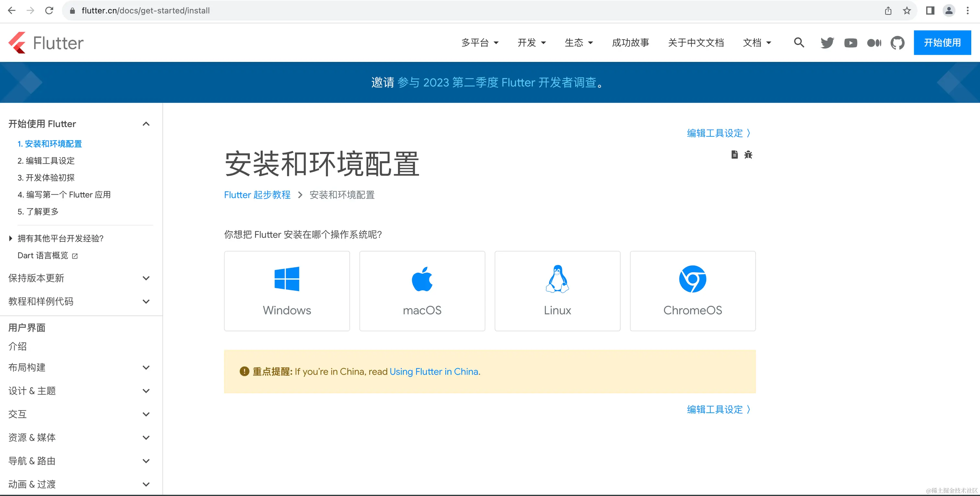Open Flutter's YouTube channel icon
Image resolution: width=980 pixels, height=496 pixels.
[851, 42]
